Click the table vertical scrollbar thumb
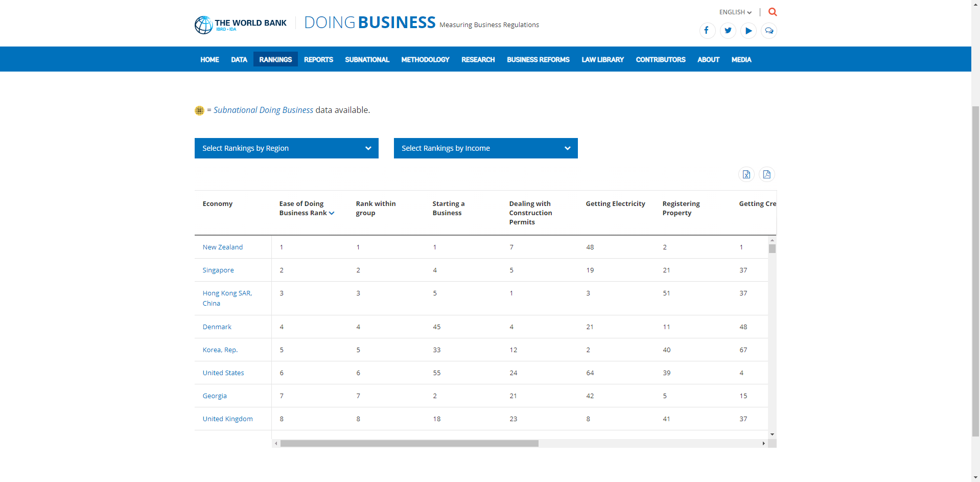The width and height of the screenshot is (980, 482). coord(772,248)
